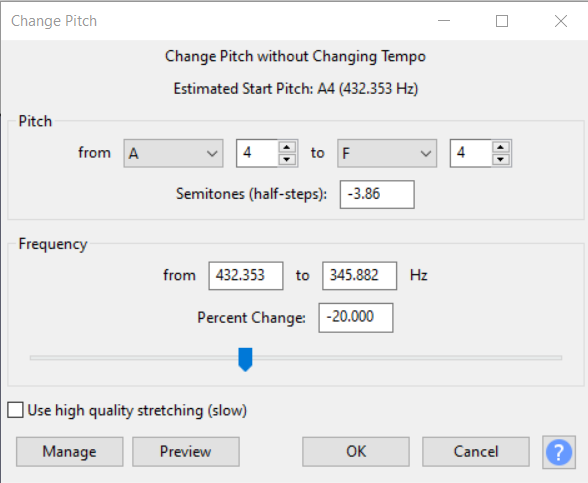
Task: Minimize the Change Pitch dialog window
Action: (444, 21)
